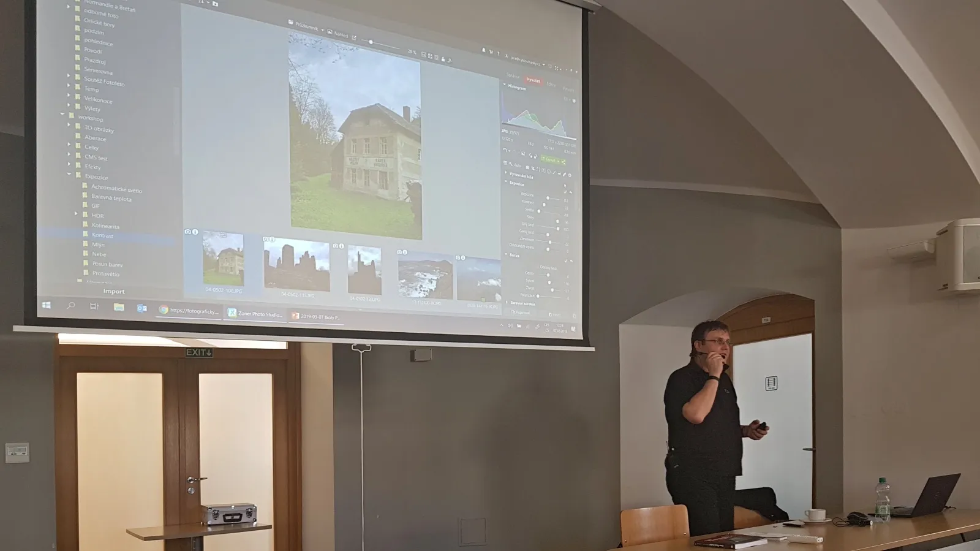
Task: Collapse the workshop folder tree
Action: (x=62, y=115)
